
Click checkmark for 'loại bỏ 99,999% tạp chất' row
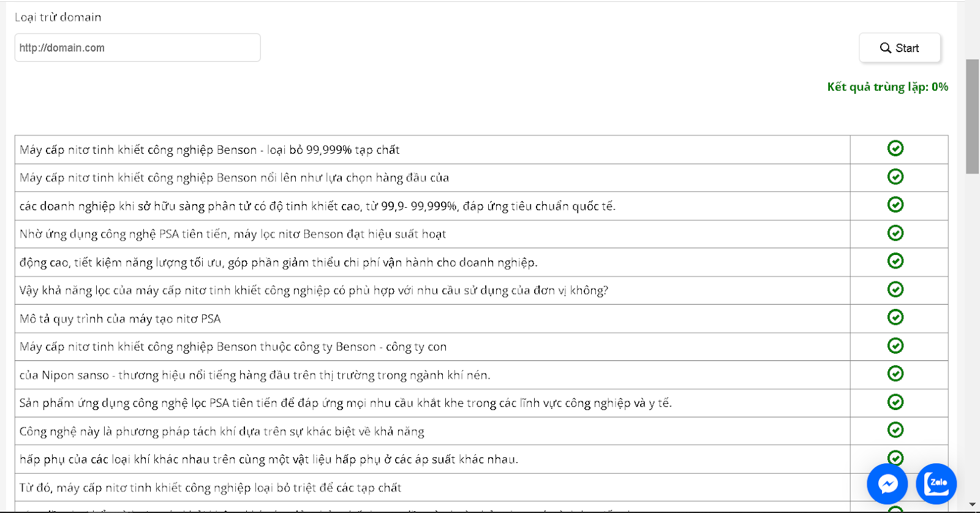point(895,148)
